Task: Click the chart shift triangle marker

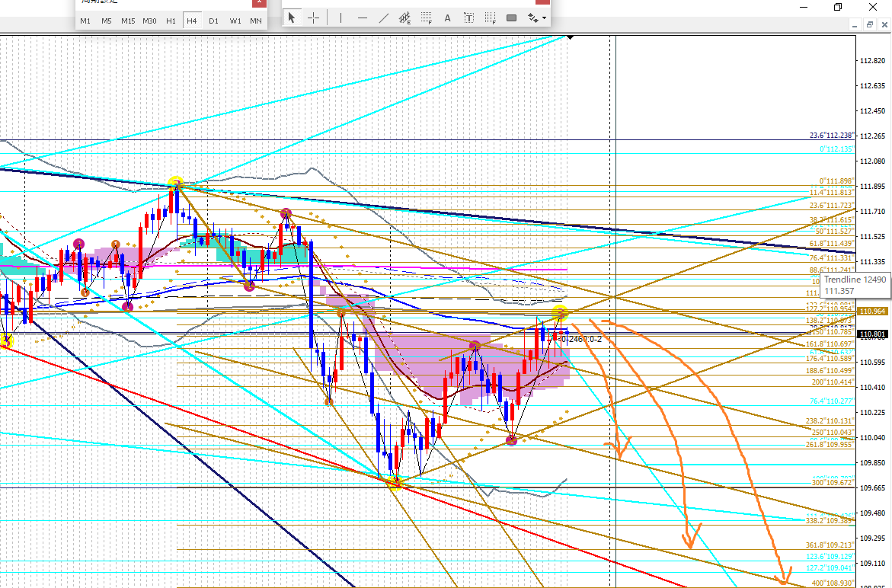Action: click(x=570, y=37)
